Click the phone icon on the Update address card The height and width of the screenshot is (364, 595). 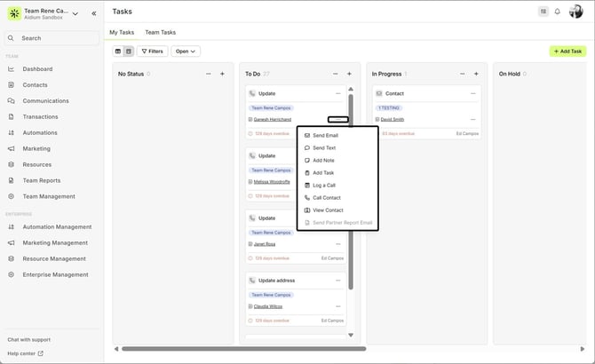pos(252,281)
